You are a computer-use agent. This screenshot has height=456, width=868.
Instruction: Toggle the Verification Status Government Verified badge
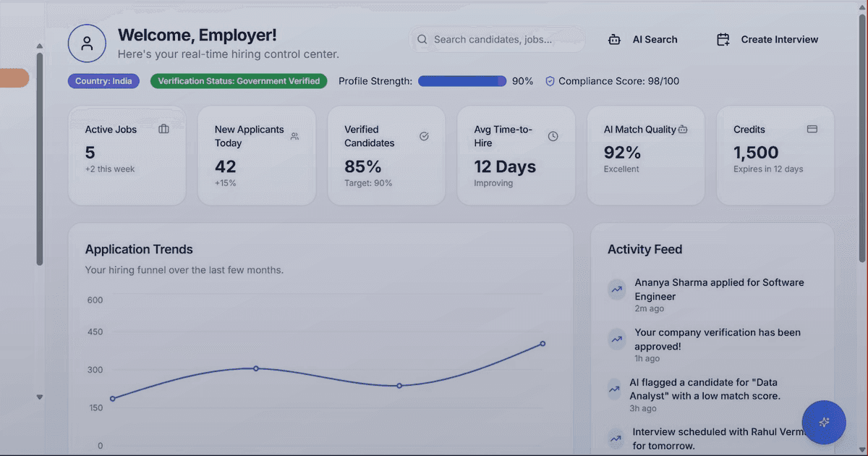[x=238, y=81]
